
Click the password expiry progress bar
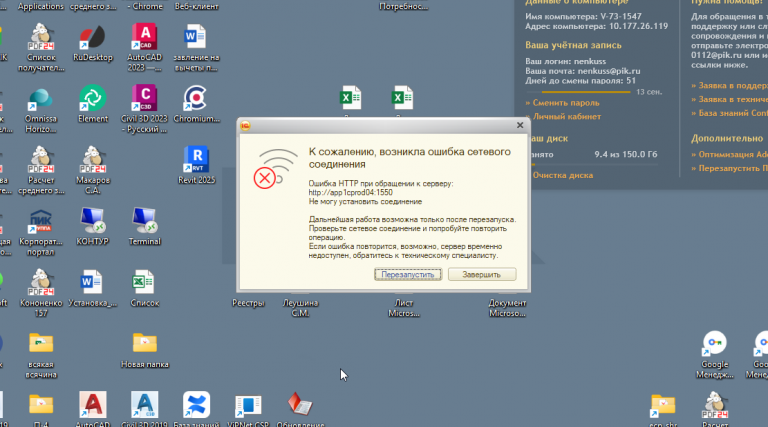(x=578, y=92)
